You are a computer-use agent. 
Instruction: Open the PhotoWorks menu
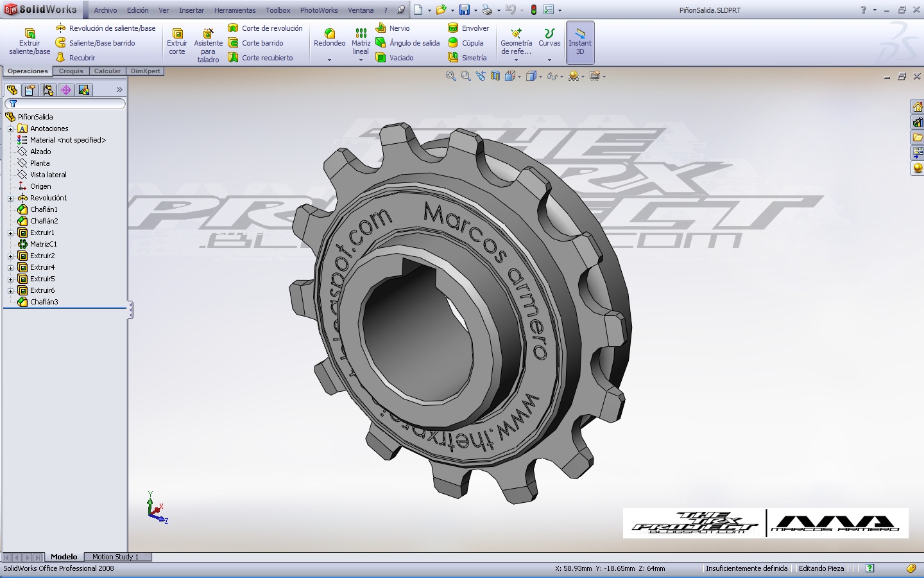click(319, 10)
